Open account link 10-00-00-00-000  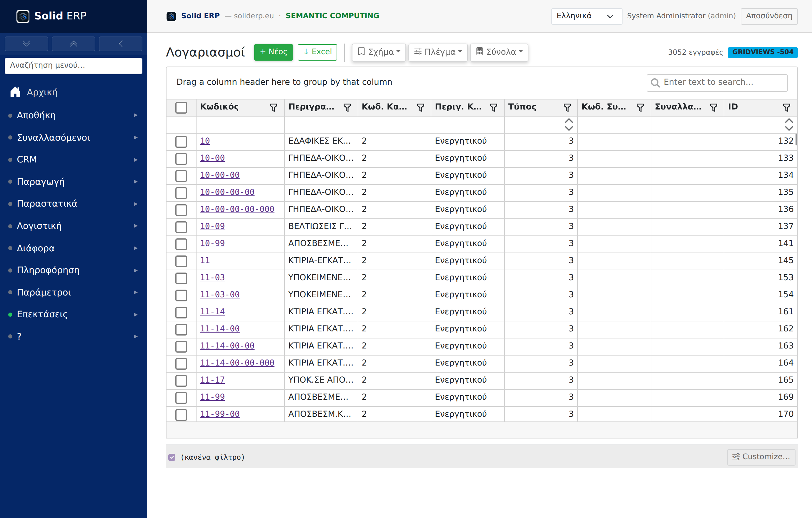(x=237, y=210)
